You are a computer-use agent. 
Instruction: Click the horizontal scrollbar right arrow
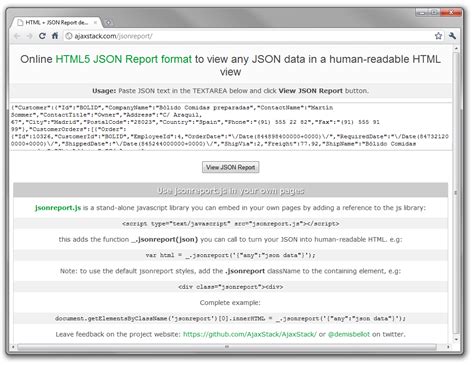click(448, 347)
